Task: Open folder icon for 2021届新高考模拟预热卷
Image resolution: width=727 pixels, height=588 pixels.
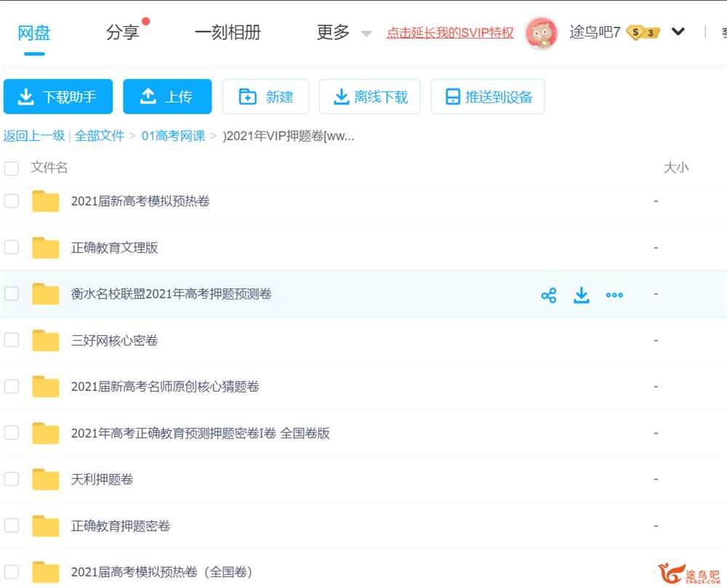Action: coord(45,201)
